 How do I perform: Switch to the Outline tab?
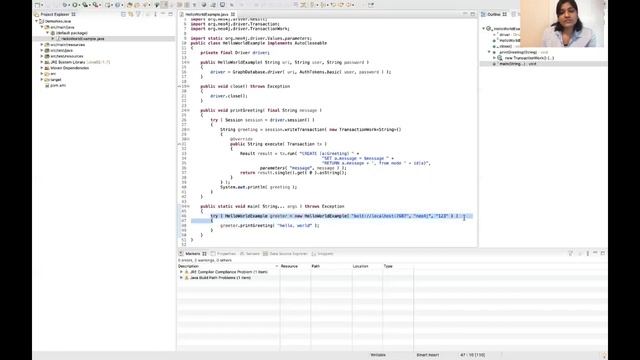(493, 14)
